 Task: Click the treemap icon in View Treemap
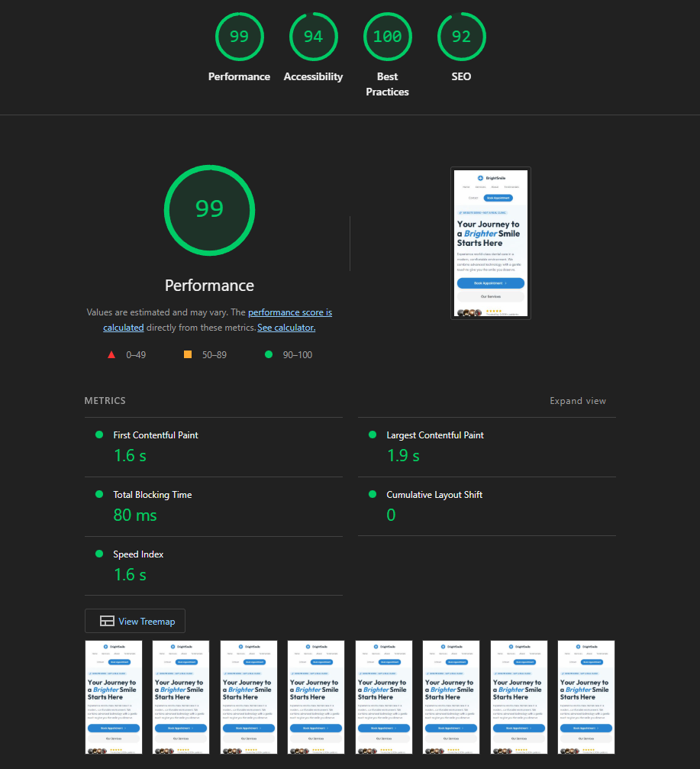click(x=107, y=622)
